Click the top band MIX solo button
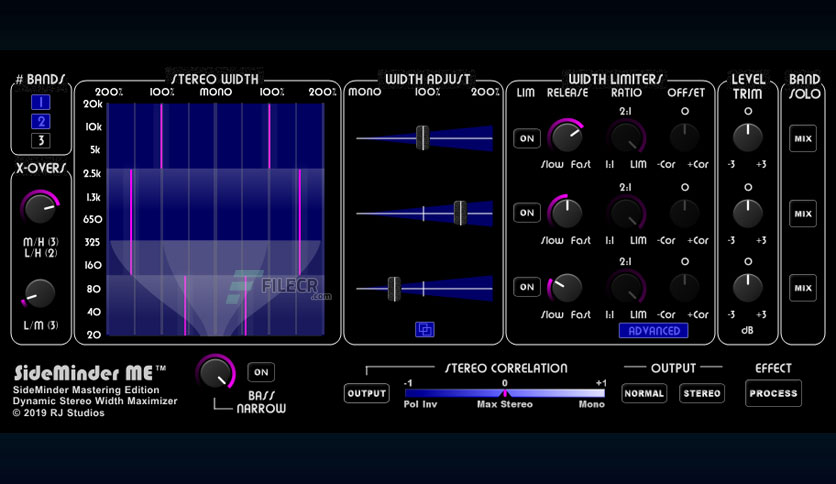The image size is (836, 484). coord(803,139)
